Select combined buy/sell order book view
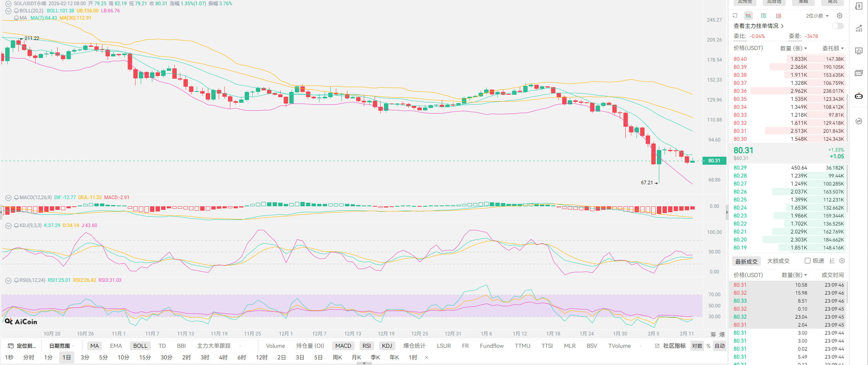 pos(748,16)
